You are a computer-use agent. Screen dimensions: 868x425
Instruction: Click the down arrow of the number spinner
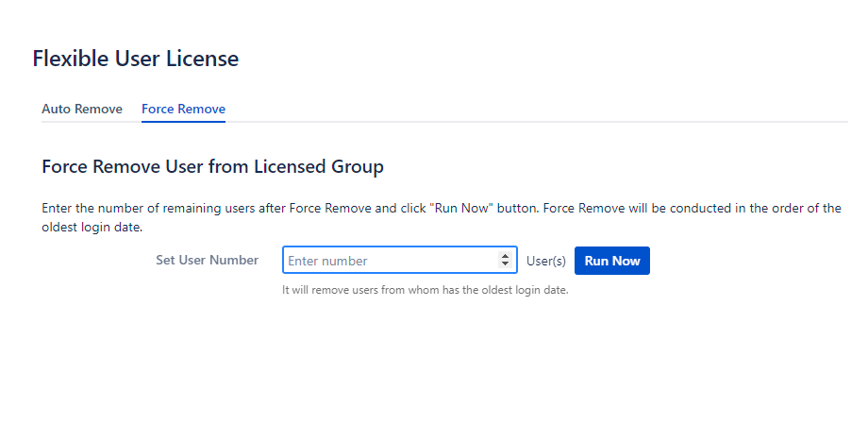(505, 263)
